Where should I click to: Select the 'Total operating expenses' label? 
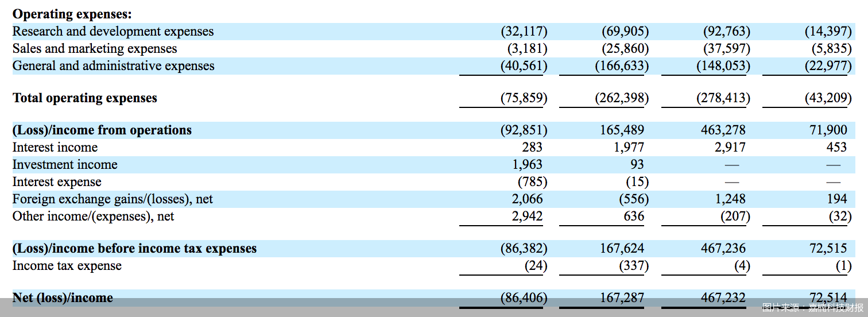coord(85,98)
